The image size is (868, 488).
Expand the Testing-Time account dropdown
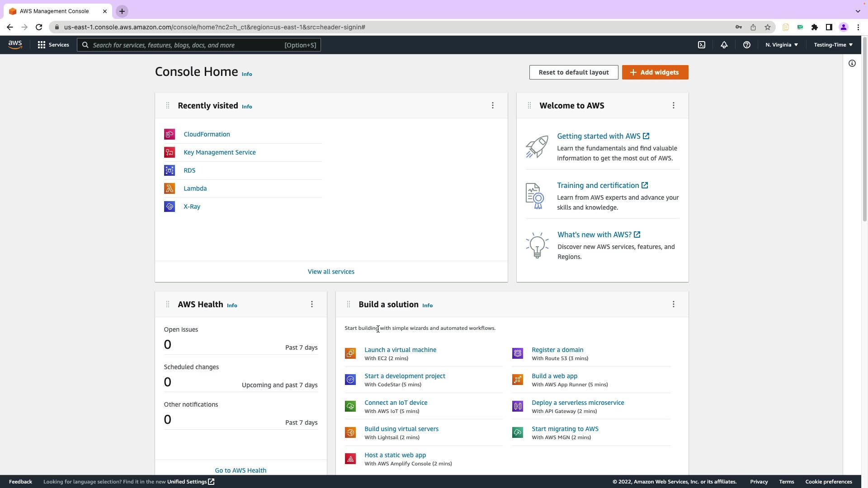pos(833,45)
